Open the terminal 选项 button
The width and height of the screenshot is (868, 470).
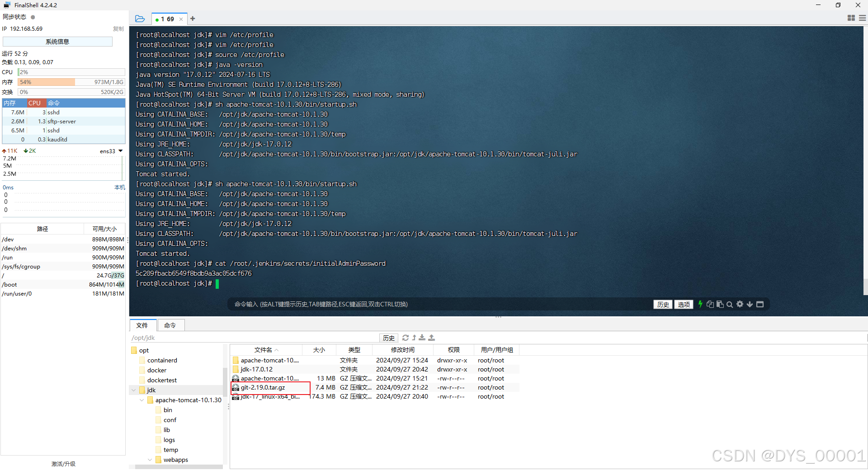[x=684, y=304]
